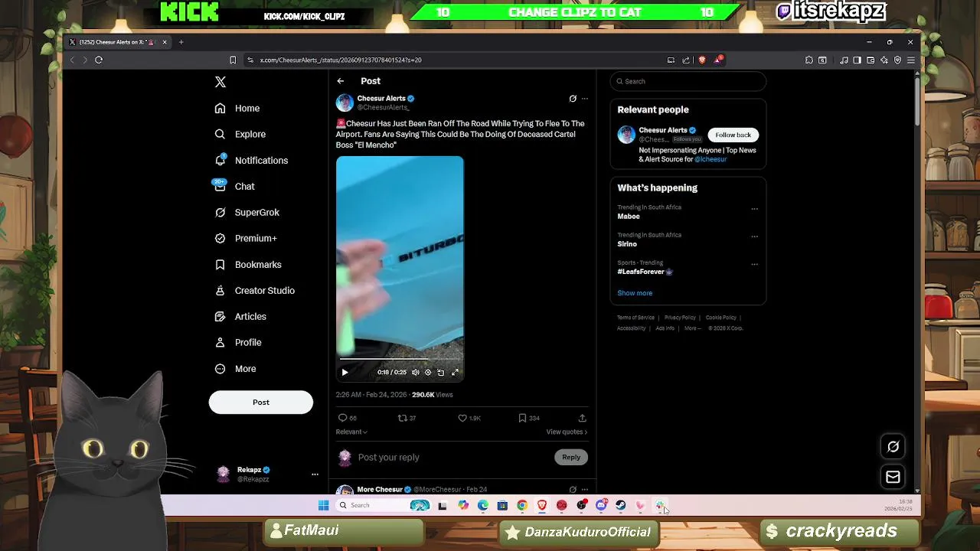Open Profile from the sidebar
The height and width of the screenshot is (551, 980).
[x=238, y=342]
